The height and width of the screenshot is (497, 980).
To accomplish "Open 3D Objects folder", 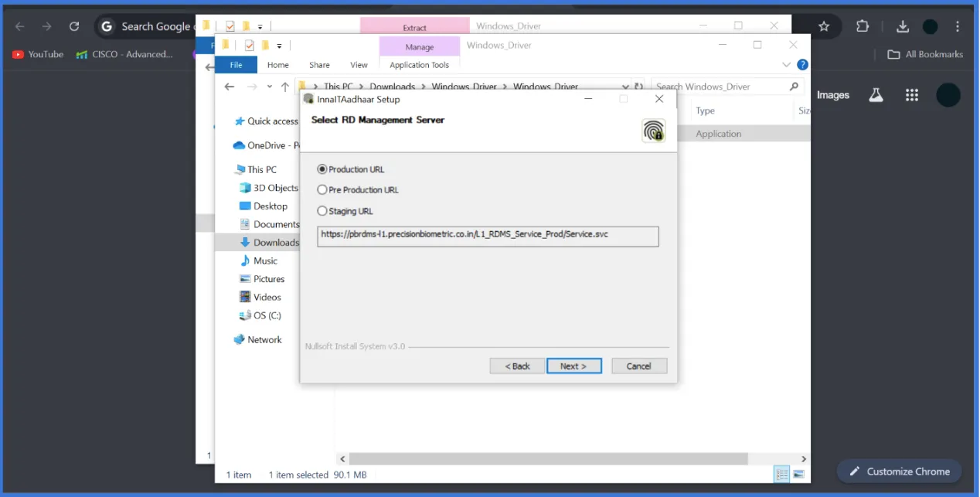I will click(268, 188).
